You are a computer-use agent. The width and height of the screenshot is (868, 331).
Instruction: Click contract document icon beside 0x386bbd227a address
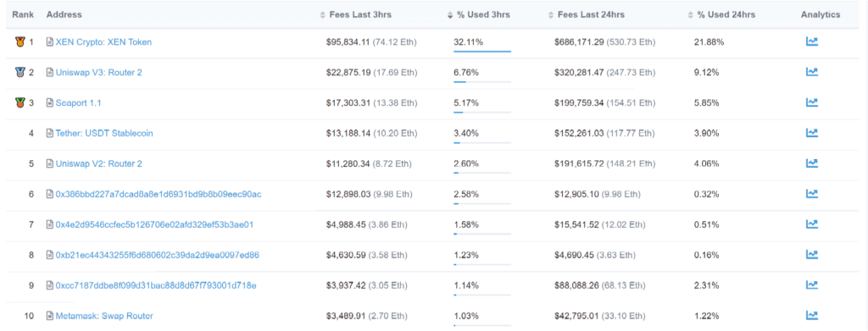coord(50,194)
